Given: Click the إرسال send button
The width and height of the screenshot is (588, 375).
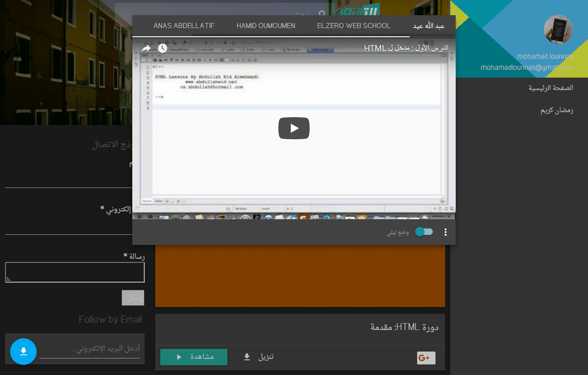Looking at the screenshot, I should click(x=133, y=298).
